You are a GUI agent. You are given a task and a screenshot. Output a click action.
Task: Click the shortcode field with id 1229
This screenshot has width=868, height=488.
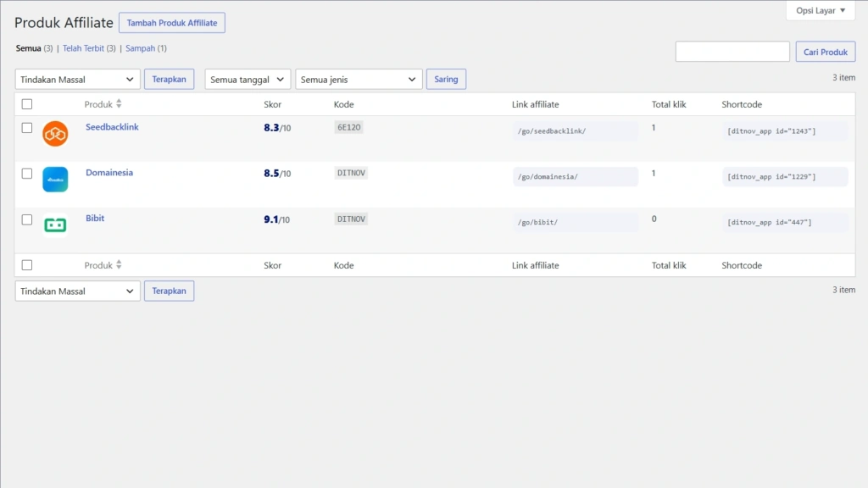coord(785,176)
